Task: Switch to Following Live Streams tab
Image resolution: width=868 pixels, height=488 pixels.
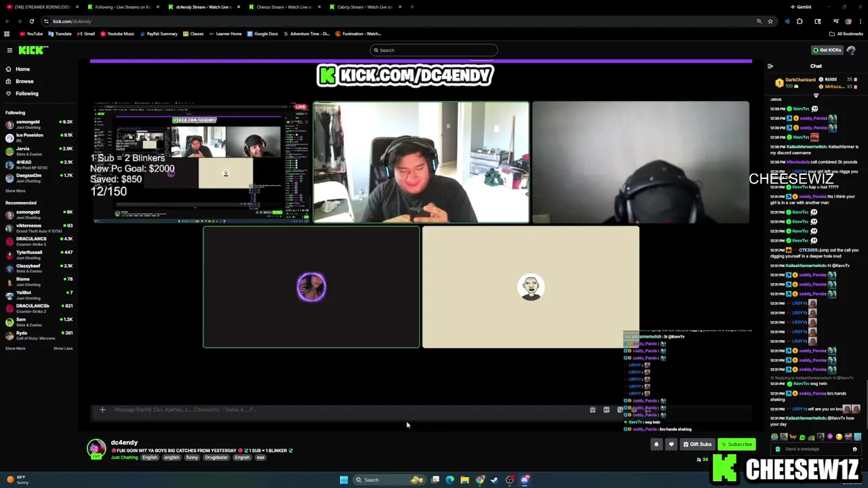Action: (x=122, y=7)
